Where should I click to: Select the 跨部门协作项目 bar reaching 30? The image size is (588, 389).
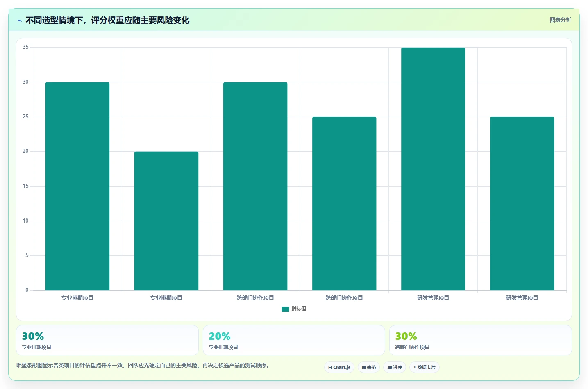coord(255,186)
